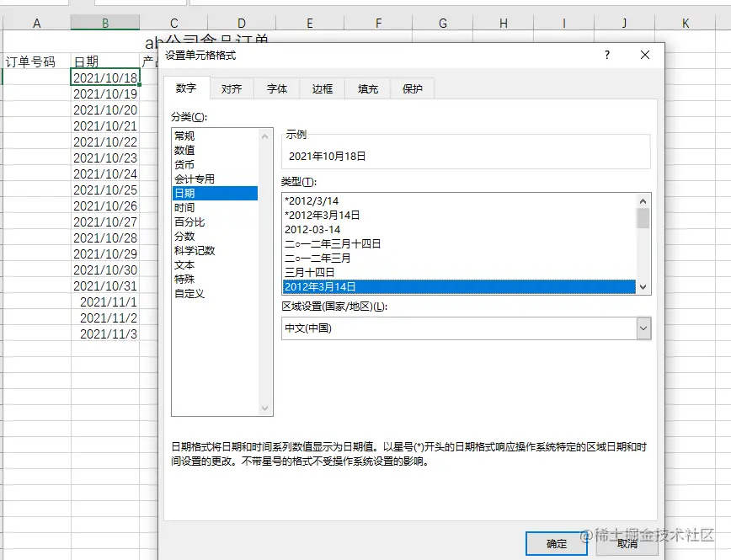Select 会计专用 category
This screenshot has height=560, width=731.
pyautogui.click(x=215, y=179)
